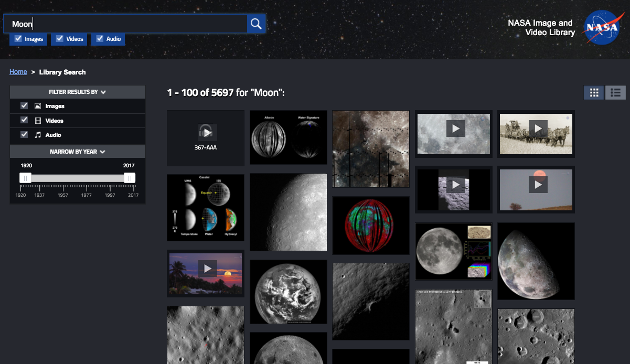Click the NASA meatball logo
The width and height of the screenshot is (630, 364).
602,27
